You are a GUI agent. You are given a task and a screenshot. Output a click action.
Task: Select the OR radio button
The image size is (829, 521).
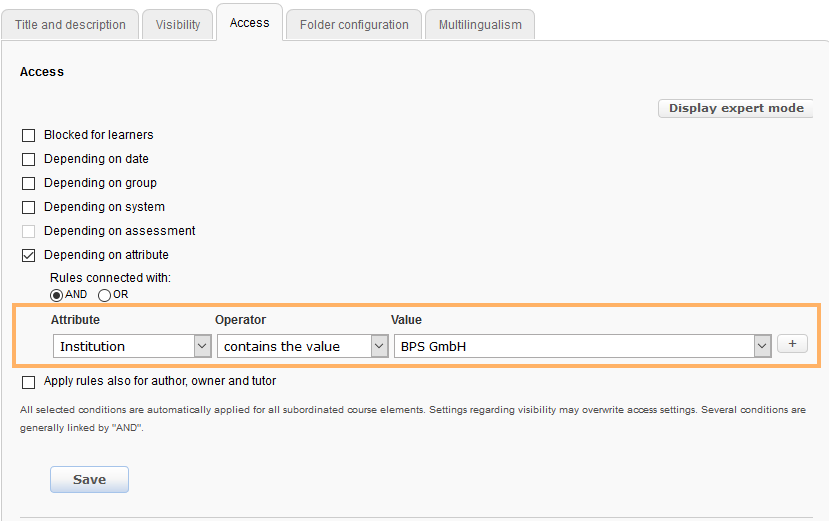tap(105, 295)
